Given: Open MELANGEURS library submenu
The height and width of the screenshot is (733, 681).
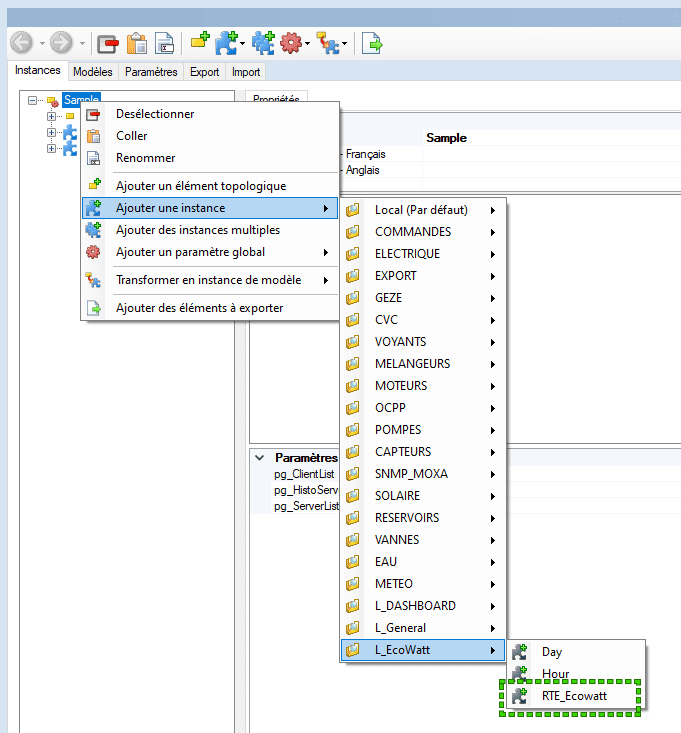Looking at the screenshot, I should (423, 364).
